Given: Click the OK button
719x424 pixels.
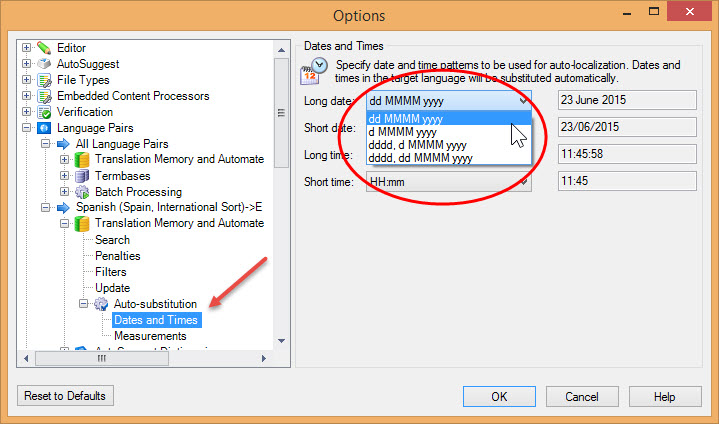Looking at the screenshot, I should 500,397.
